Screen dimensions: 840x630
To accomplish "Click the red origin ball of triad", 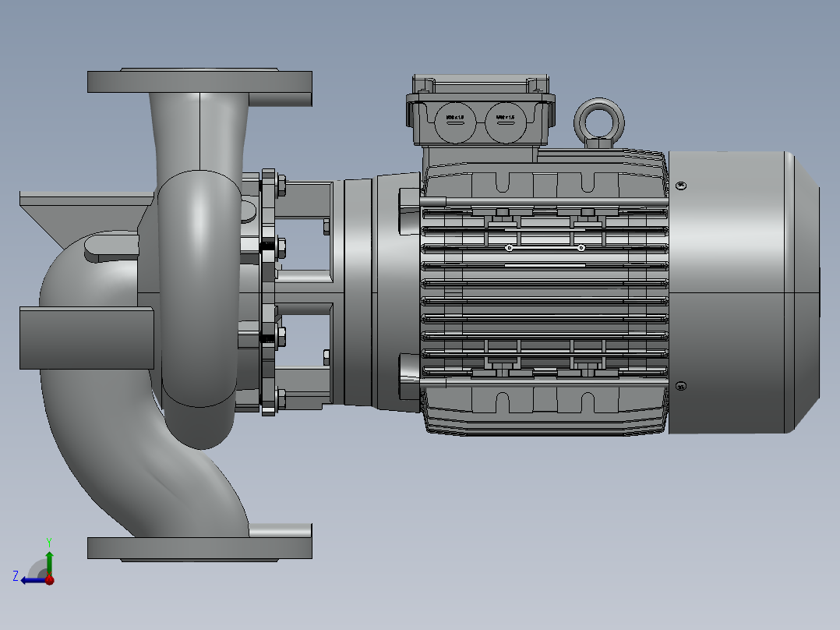I will tap(50, 579).
